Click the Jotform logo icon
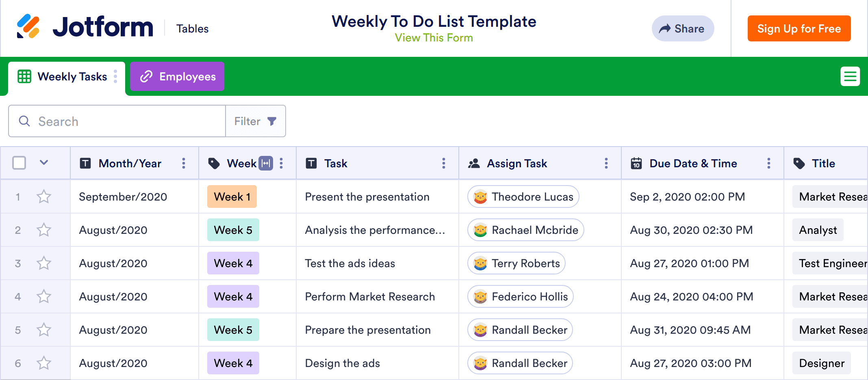Screen dimensions: 868x380 (x=28, y=26)
